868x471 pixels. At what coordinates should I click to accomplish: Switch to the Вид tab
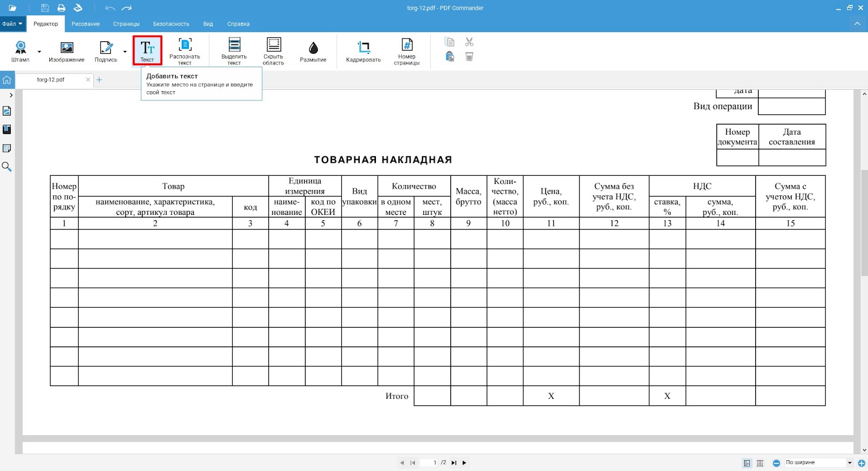coord(208,24)
